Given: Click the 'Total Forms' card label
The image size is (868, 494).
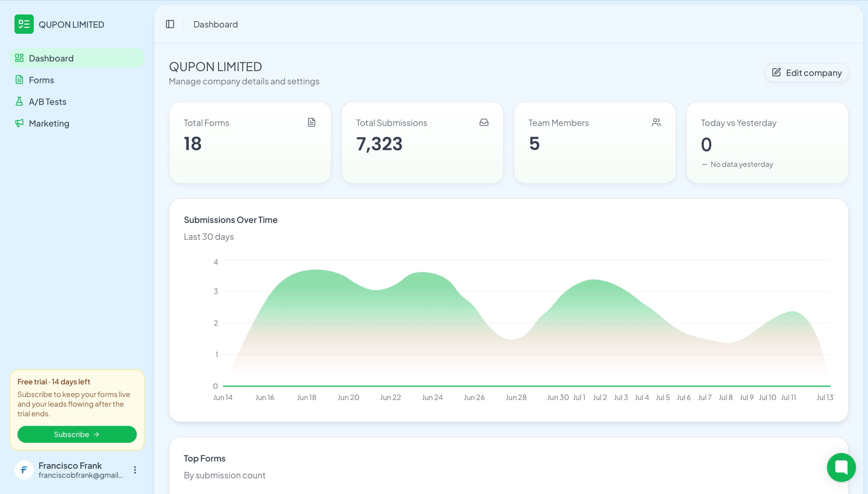Looking at the screenshot, I should pyautogui.click(x=206, y=123).
